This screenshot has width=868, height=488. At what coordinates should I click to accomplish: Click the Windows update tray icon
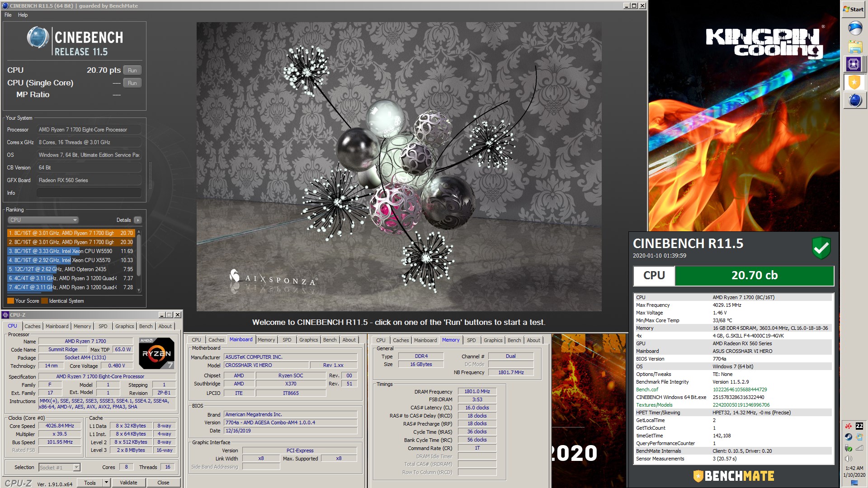click(859, 437)
